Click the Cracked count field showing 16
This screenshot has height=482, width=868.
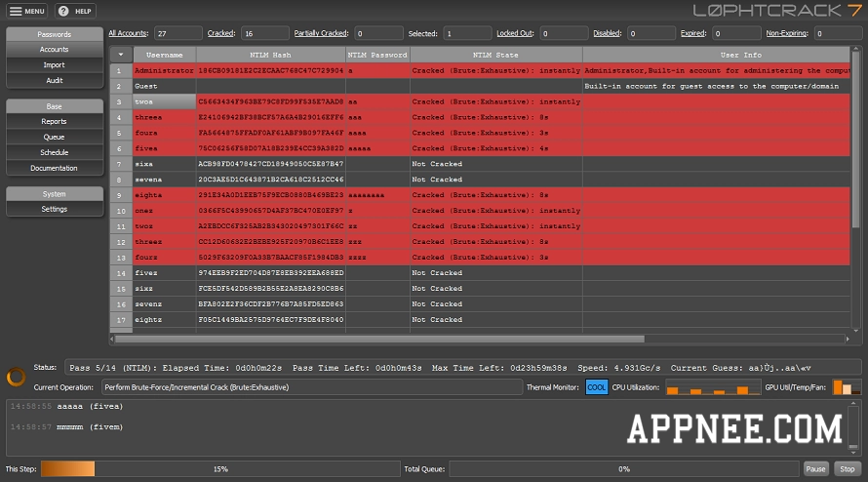coord(264,33)
